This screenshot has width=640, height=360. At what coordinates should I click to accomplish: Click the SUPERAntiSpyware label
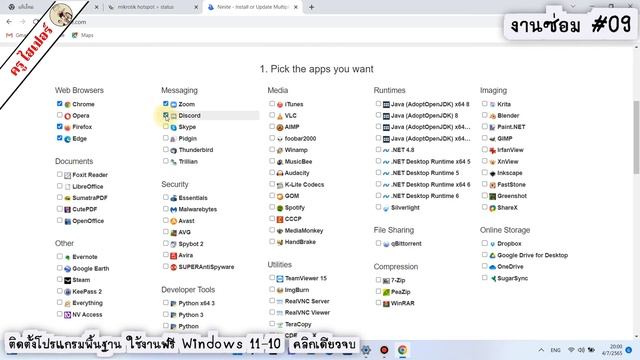(x=206, y=267)
